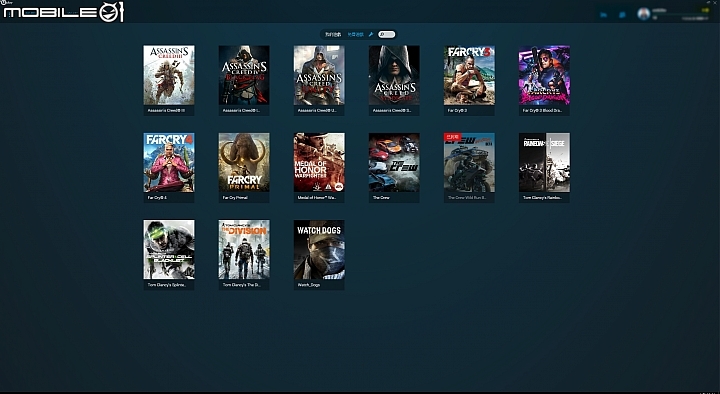Open The Crew base game cover
Viewport: 720px width, 394px height.
coord(394,162)
